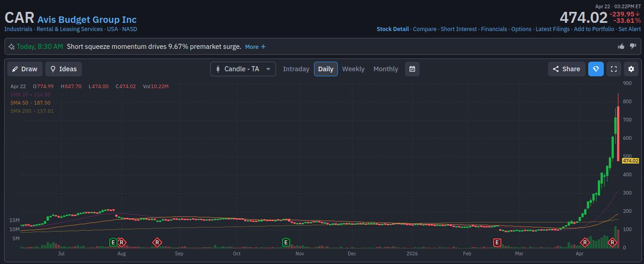Toggle fullscreen chart view
This screenshot has height=264, width=644.
tap(614, 69)
